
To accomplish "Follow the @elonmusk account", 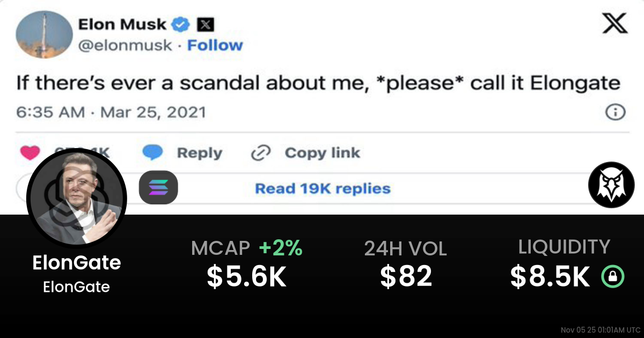I will point(215,45).
